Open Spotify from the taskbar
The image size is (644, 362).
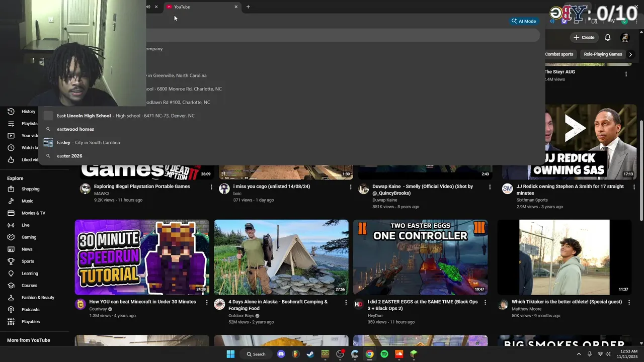(x=384, y=354)
